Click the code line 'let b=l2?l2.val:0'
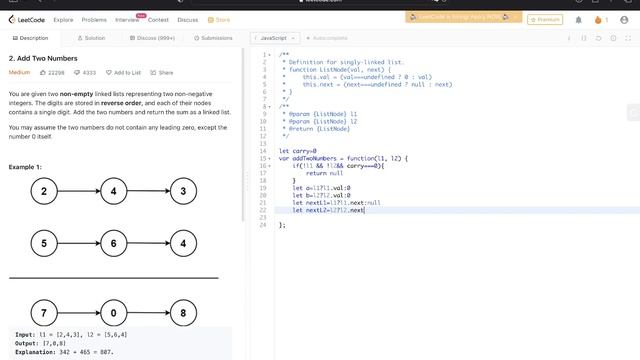The width and height of the screenshot is (640, 360). [321, 196]
